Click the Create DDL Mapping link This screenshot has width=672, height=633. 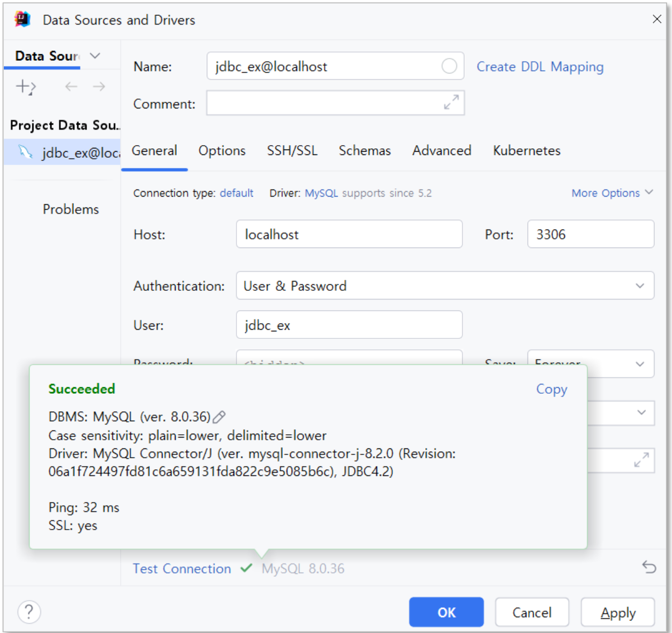[x=540, y=67]
